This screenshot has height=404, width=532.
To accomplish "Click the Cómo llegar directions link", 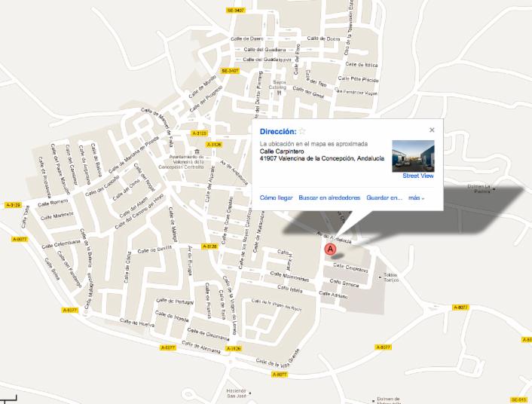I will (x=276, y=197).
